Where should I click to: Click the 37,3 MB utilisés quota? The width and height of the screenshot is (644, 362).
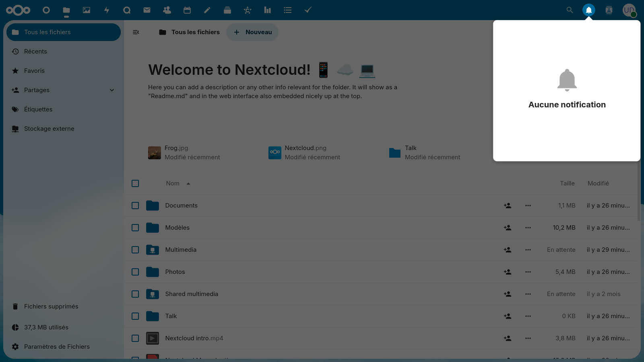[x=64, y=327]
